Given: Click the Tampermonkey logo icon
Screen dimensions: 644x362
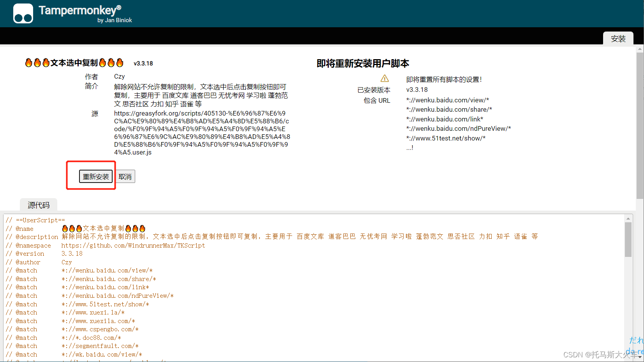Looking at the screenshot, I should [23, 14].
